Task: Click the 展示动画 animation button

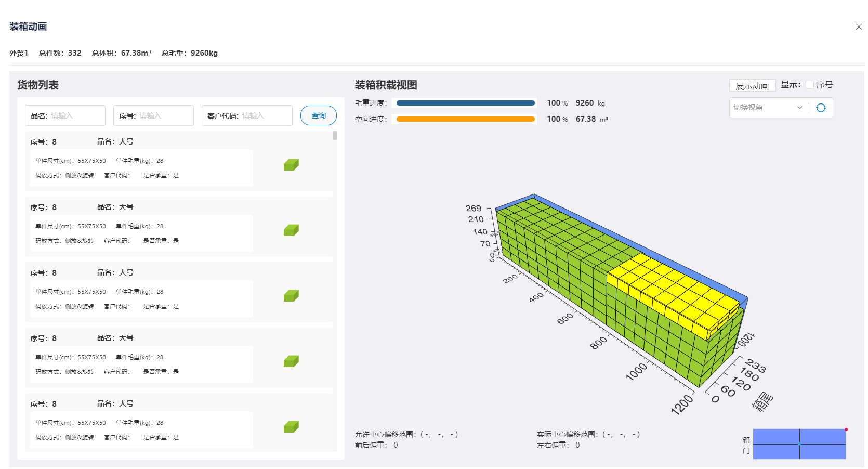Action: (753, 85)
